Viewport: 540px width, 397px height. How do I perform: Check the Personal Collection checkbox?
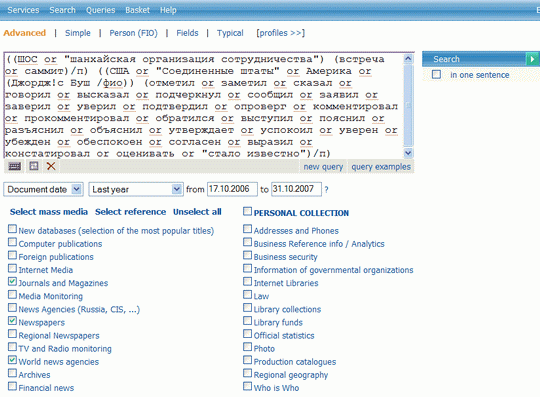click(x=247, y=211)
